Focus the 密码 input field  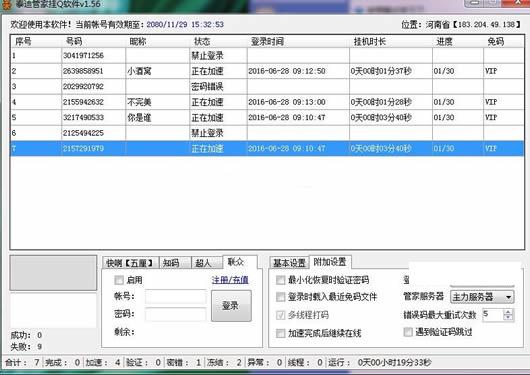[175, 314]
